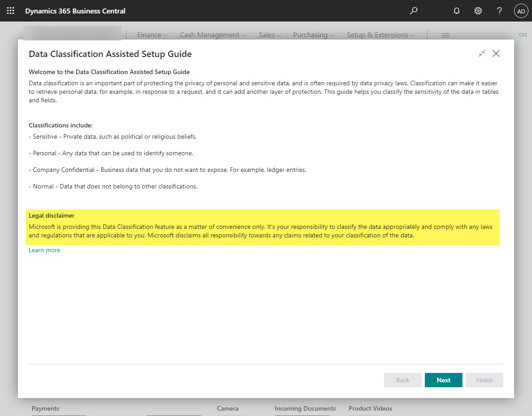Click the Company Confidential description line
The width and height of the screenshot is (532, 416).
pos(168,170)
